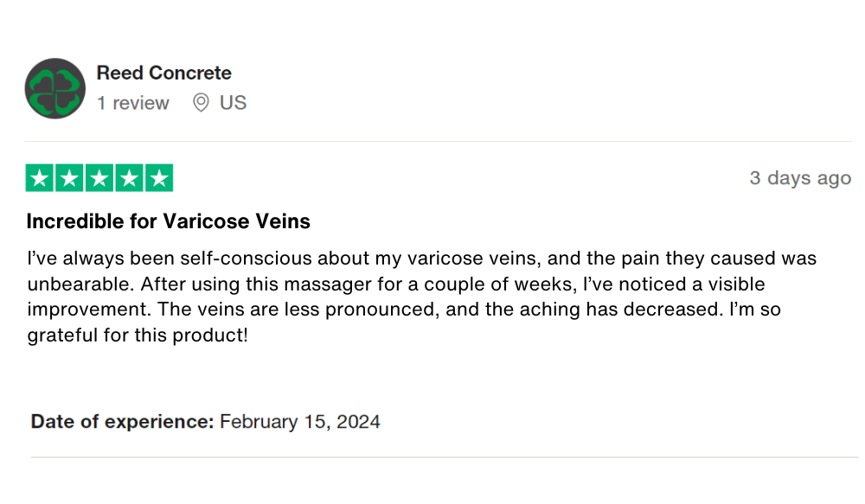Open the Reed Concrete reviewer profile name
865x504 pixels.
pyautogui.click(x=164, y=73)
